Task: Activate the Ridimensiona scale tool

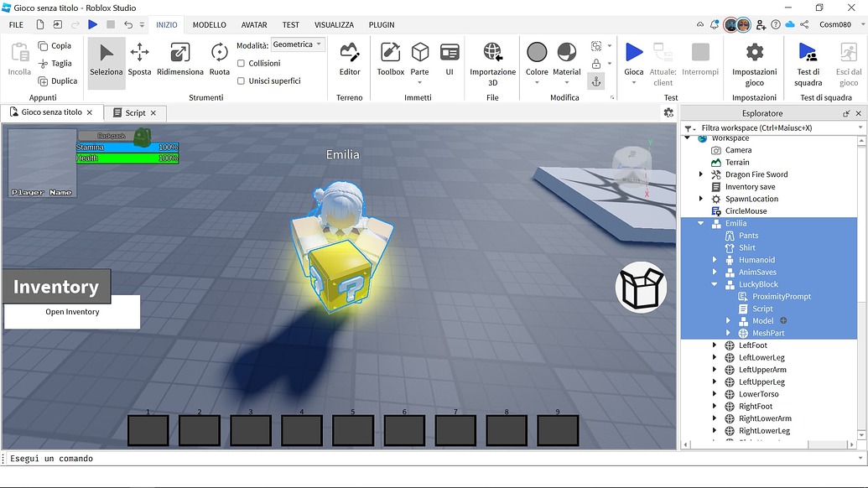Action: pyautogui.click(x=179, y=59)
